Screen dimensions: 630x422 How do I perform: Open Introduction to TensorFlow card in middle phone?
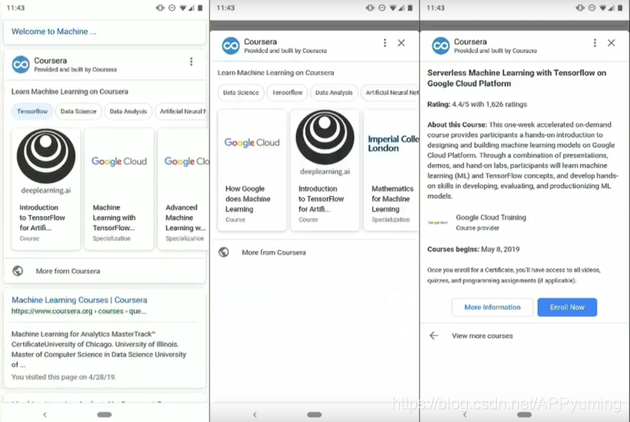coord(325,170)
